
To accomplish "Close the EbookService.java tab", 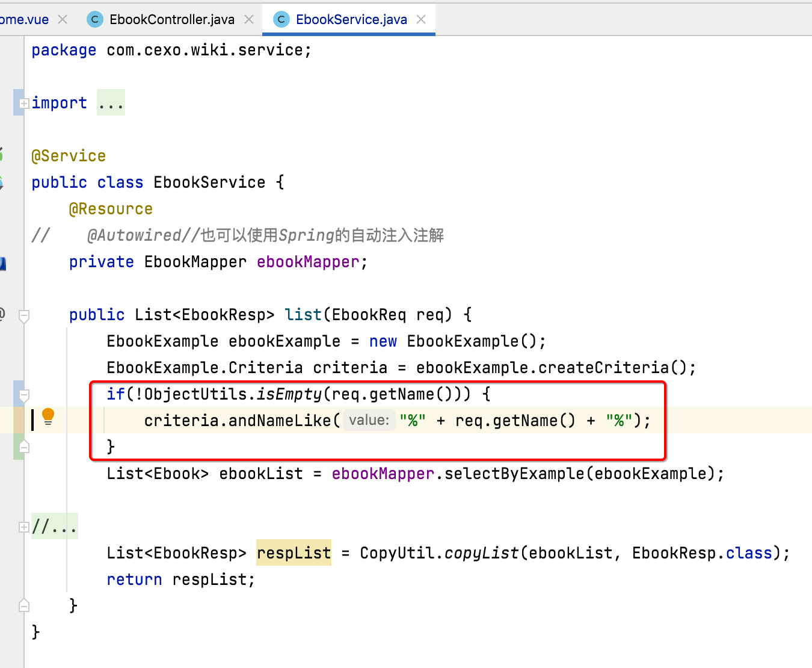I will [421, 19].
